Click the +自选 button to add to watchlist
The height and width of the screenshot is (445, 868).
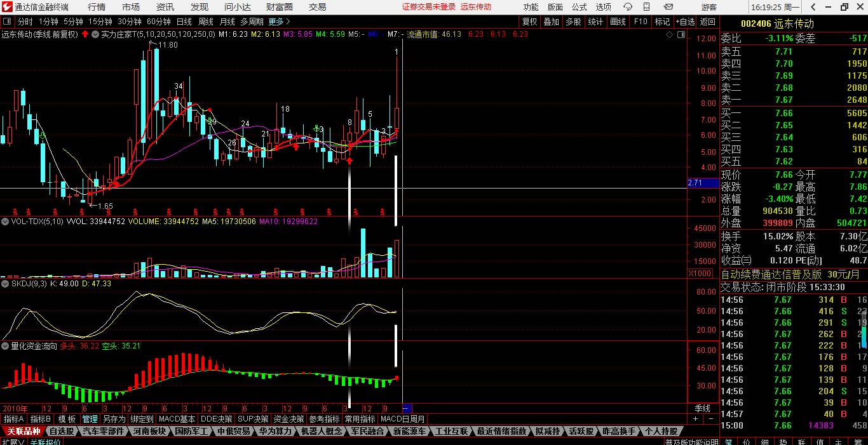pyautogui.click(x=685, y=22)
